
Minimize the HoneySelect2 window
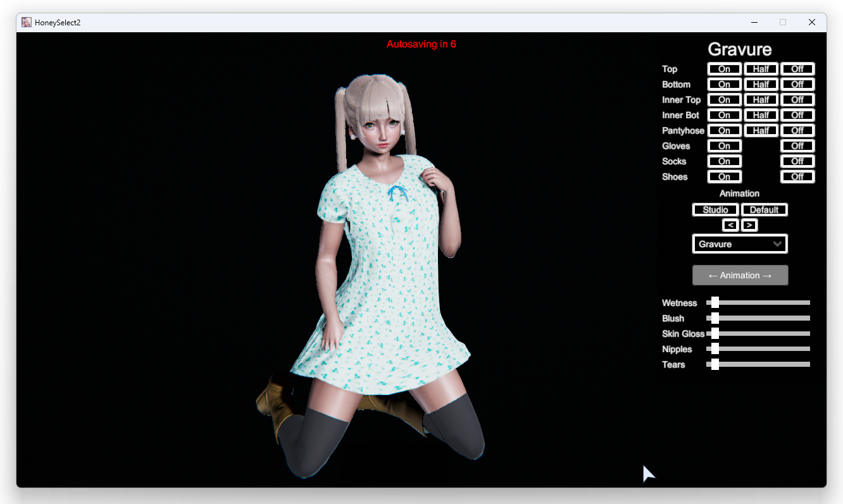(754, 22)
